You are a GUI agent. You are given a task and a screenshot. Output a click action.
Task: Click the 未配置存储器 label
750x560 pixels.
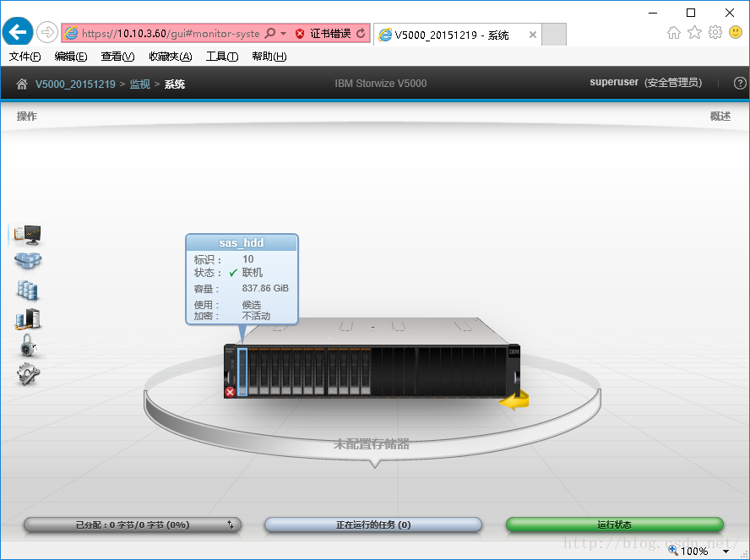pyautogui.click(x=372, y=444)
